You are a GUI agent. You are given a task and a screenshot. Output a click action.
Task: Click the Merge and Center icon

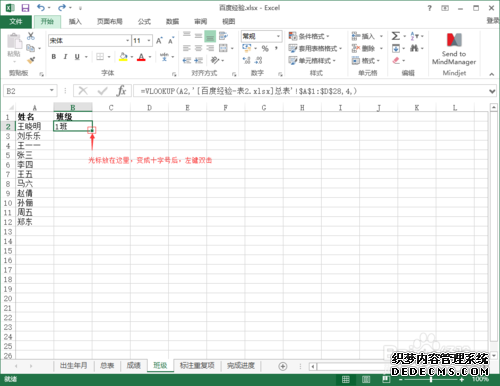(223, 48)
